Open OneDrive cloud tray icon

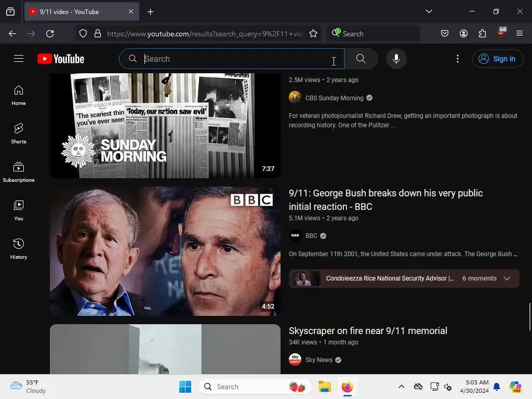pos(418,387)
